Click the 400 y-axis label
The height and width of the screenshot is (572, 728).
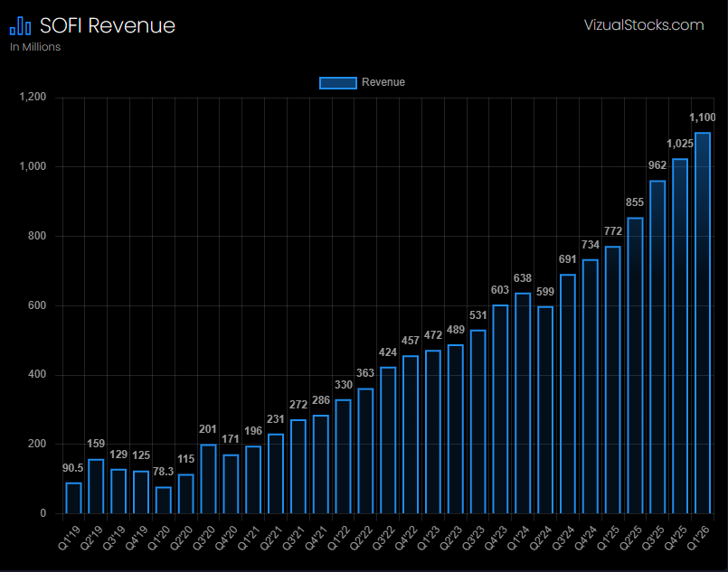pyautogui.click(x=37, y=374)
